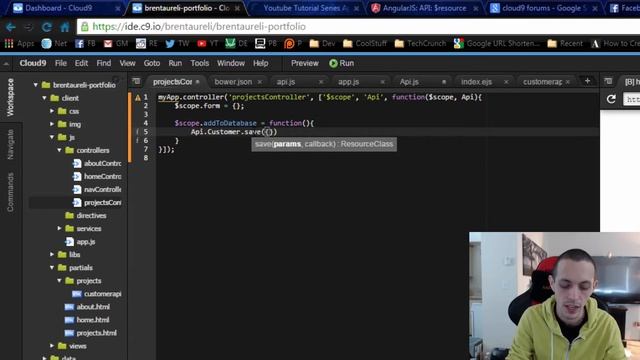640x360 pixels.
Task: Open the Goto menu
Action: tap(152, 63)
